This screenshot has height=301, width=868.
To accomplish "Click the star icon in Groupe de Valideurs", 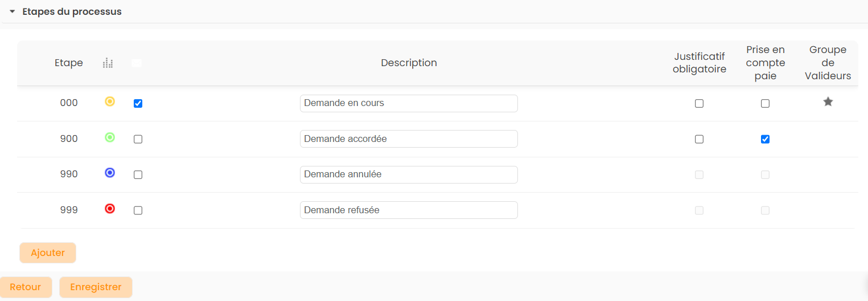I will coord(828,102).
